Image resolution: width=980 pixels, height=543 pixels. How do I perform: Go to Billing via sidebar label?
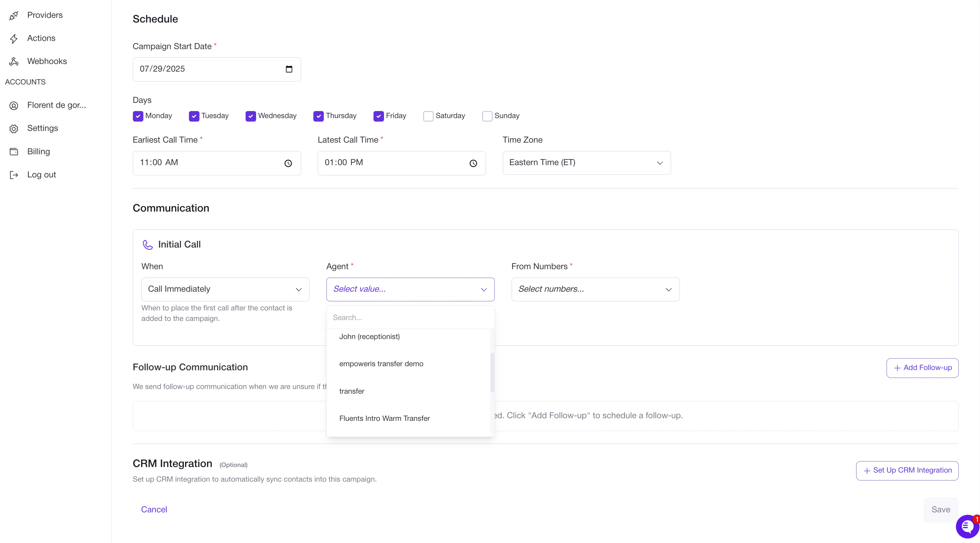click(x=39, y=152)
